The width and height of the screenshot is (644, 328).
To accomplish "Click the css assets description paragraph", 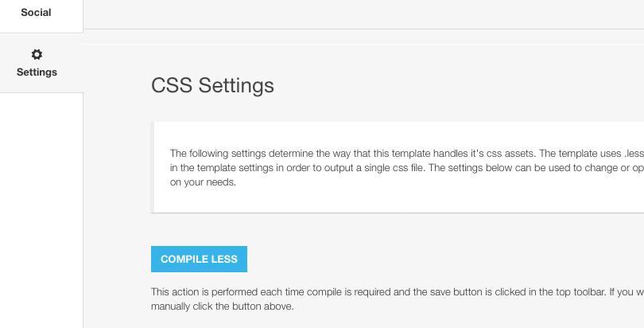I will [406, 168].
